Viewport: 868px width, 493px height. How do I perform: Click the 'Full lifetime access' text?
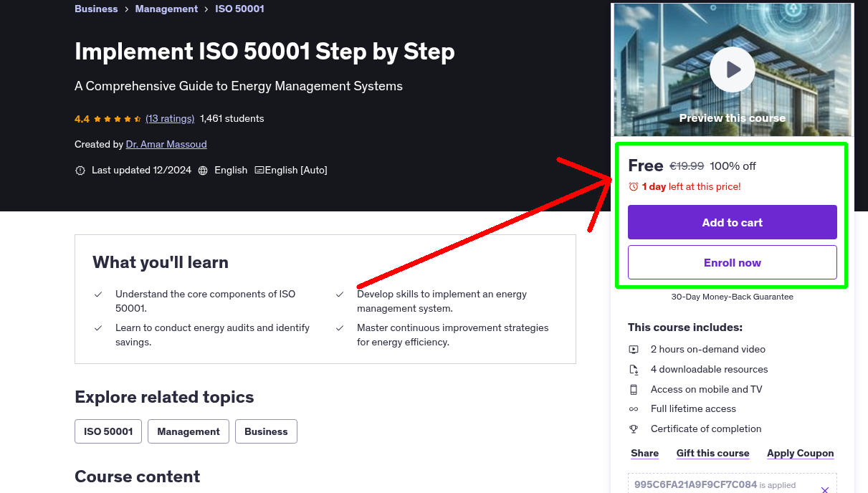[693, 408]
